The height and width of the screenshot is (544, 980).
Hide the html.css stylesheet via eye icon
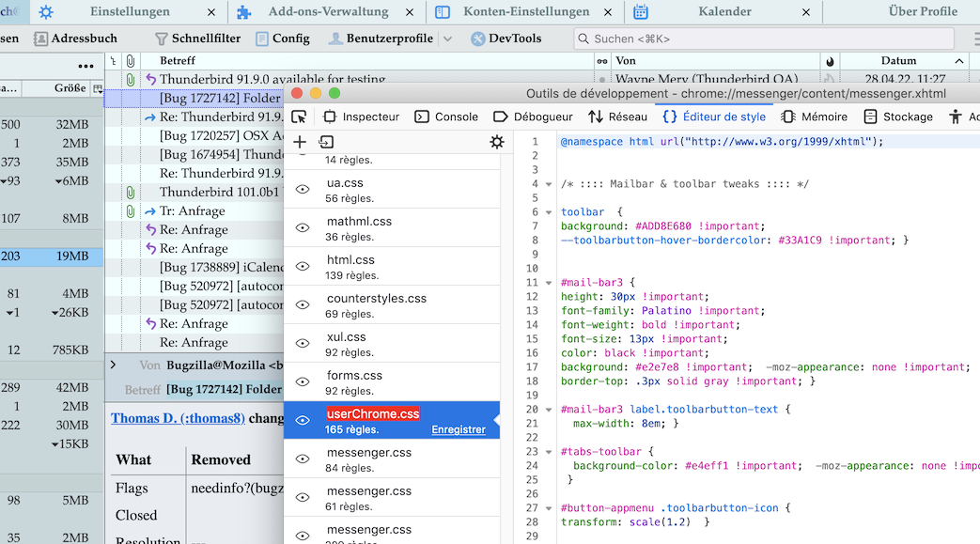tap(303, 266)
